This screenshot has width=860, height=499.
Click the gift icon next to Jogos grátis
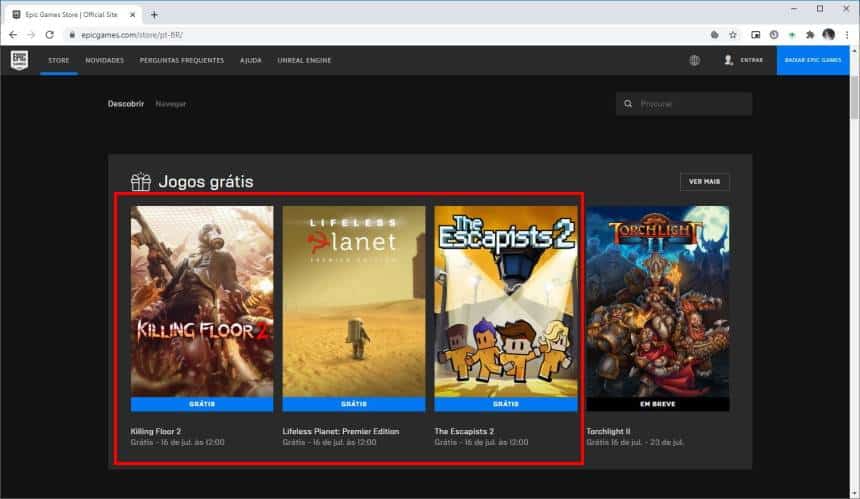click(141, 182)
